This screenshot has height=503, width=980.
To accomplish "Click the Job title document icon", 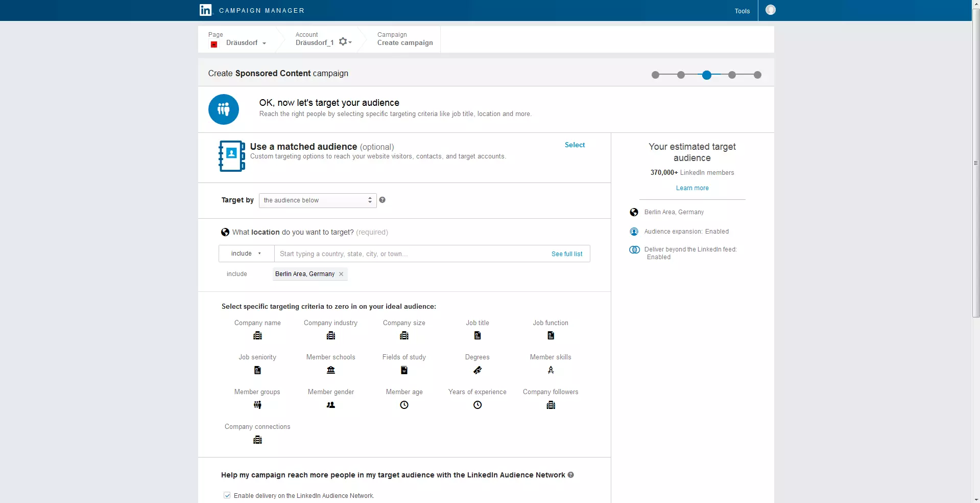I will [x=477, y=336].
